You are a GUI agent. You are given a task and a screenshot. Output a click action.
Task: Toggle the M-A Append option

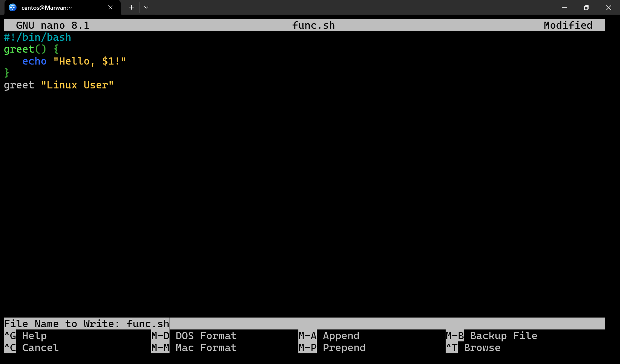[329, 336]
